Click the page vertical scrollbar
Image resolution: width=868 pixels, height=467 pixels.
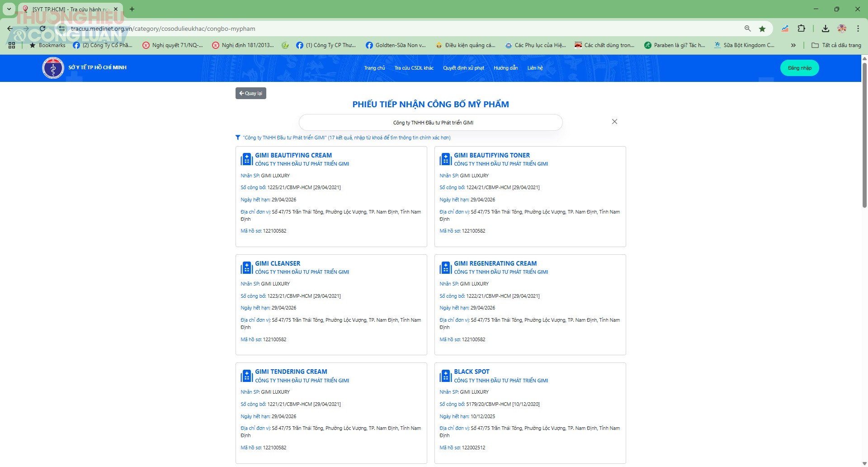point(864,136)
